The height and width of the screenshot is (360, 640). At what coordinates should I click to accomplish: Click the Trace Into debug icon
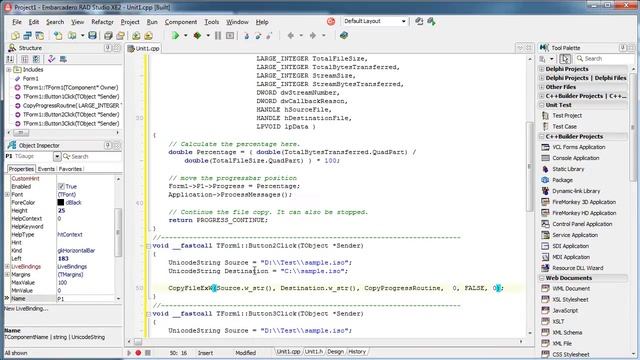[247, 36]
